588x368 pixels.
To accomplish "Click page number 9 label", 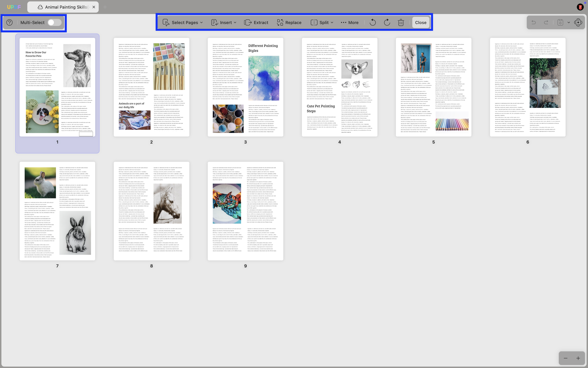I will 245,266.
